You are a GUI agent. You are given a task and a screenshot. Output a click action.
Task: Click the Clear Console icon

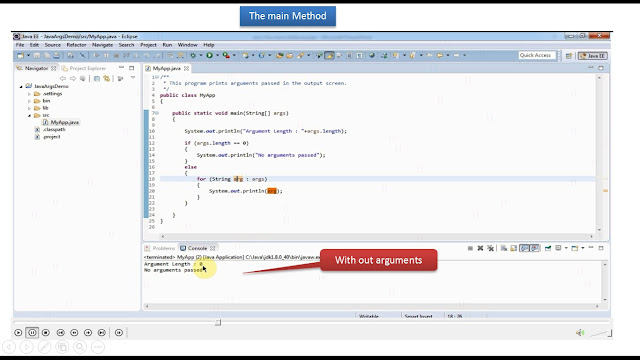pos(504,248)
